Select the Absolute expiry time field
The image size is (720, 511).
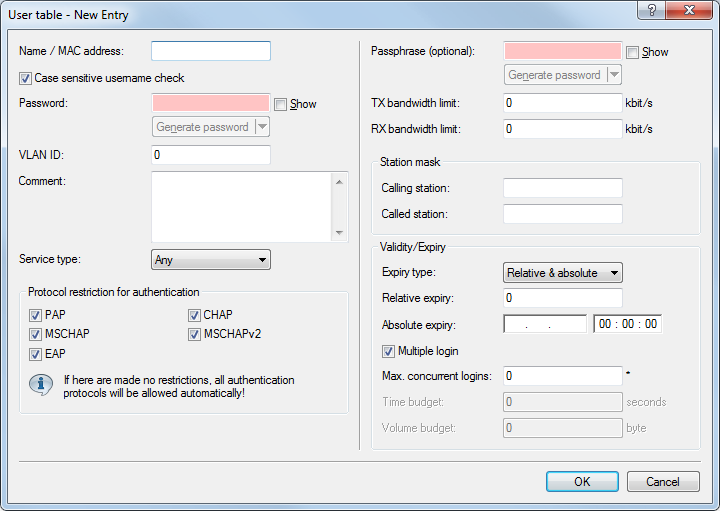(627, 324)
